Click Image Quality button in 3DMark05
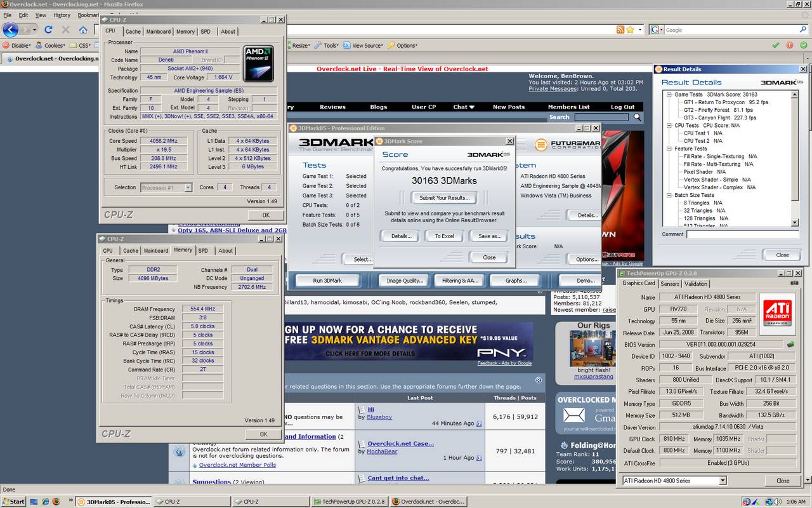Screen dimensions: 812x508 click(405, 281)
